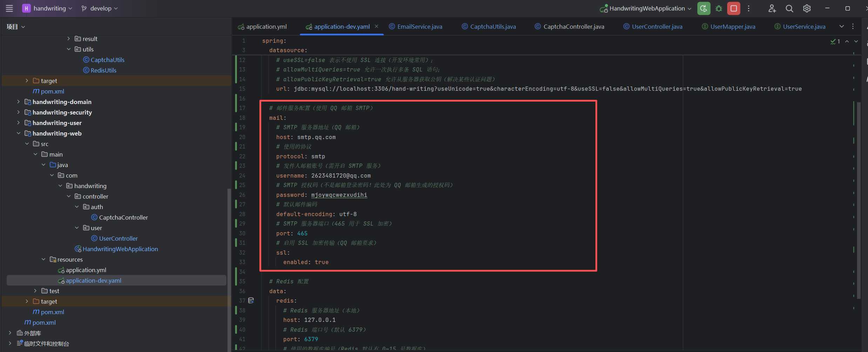Switch to CaptchaController.java tab

click(570, 27)
